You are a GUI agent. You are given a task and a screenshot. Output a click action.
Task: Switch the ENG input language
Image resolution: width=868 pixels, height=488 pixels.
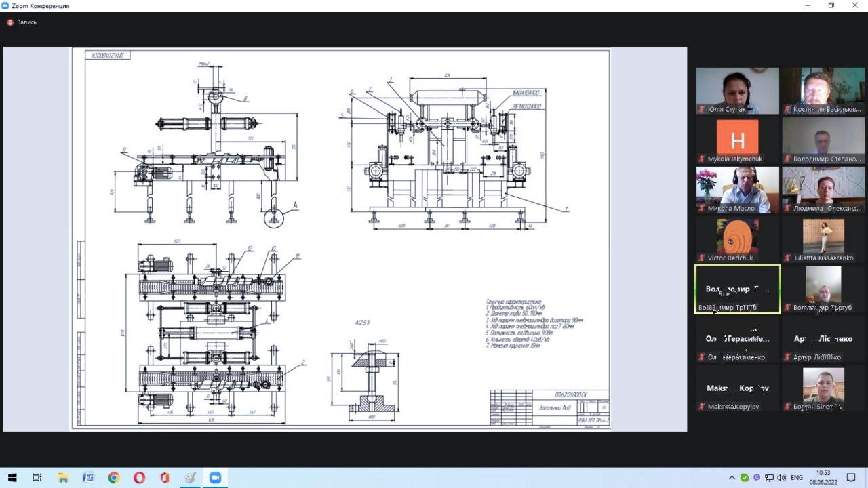click(x=797, y=478)
